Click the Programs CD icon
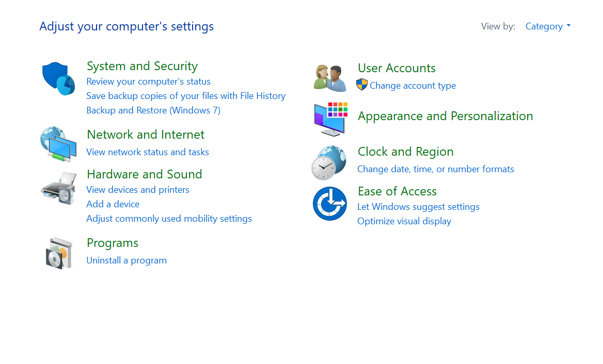 coord(58,253)
